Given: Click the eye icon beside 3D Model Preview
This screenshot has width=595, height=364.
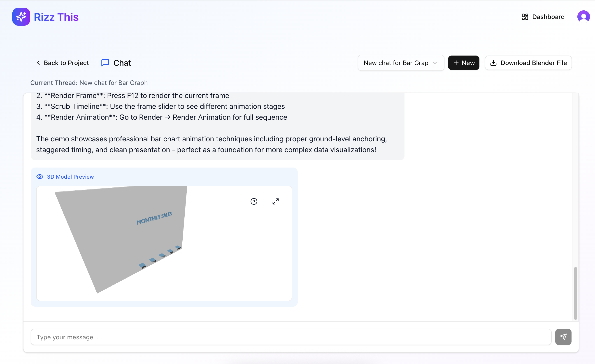Looking at the screenshot, I should [40, 177].
